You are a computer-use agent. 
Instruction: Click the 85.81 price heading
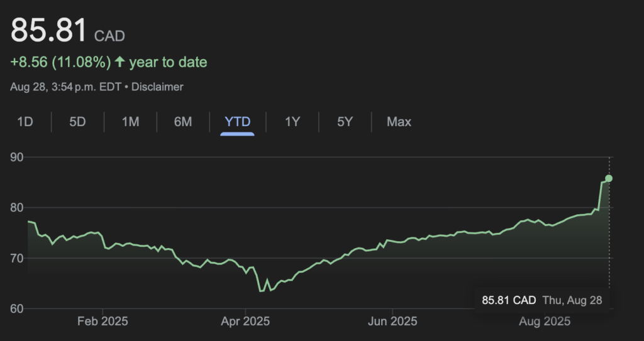pyautogui.click(x=48, y=30)
